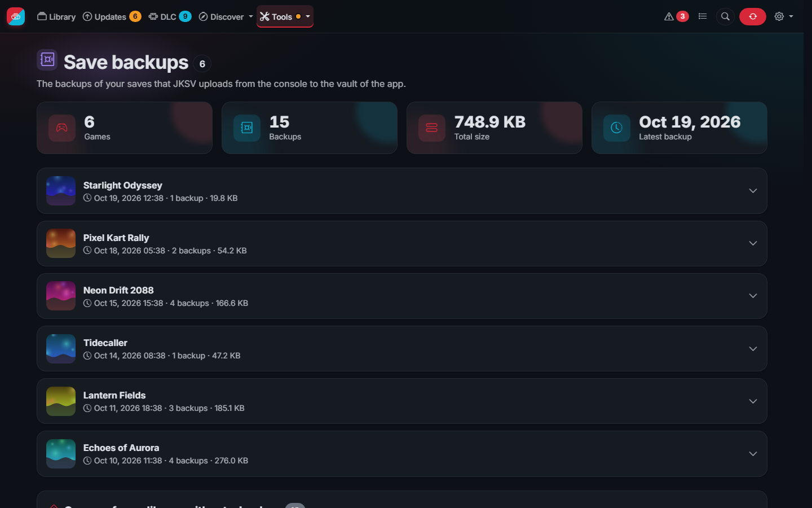Open the task list icon in the top bar
Screen dimensions: 812x508
coord(703,16)
